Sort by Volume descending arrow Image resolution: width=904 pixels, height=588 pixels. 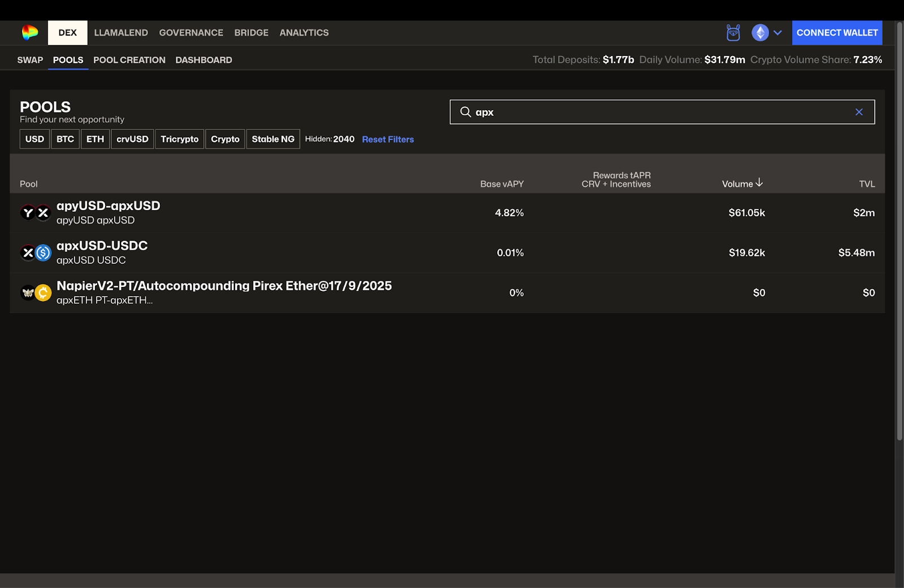(x=759, y=182)
